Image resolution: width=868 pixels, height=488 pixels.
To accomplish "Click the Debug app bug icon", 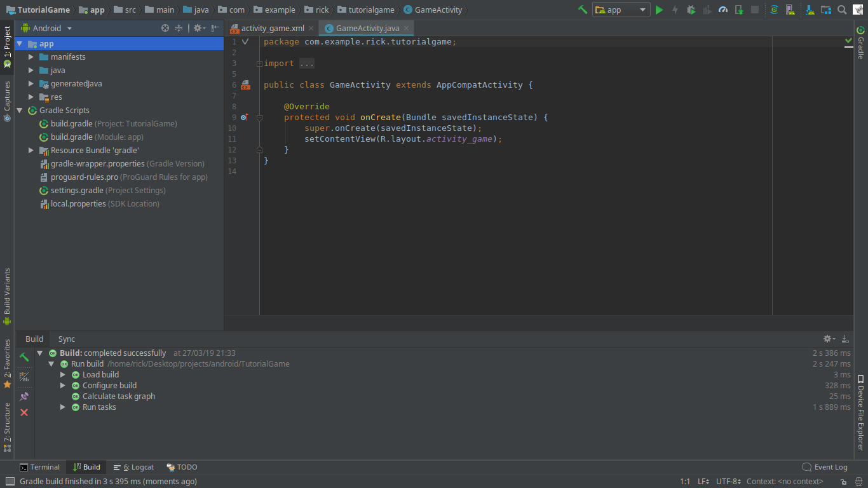I will (x=691, y=10).
